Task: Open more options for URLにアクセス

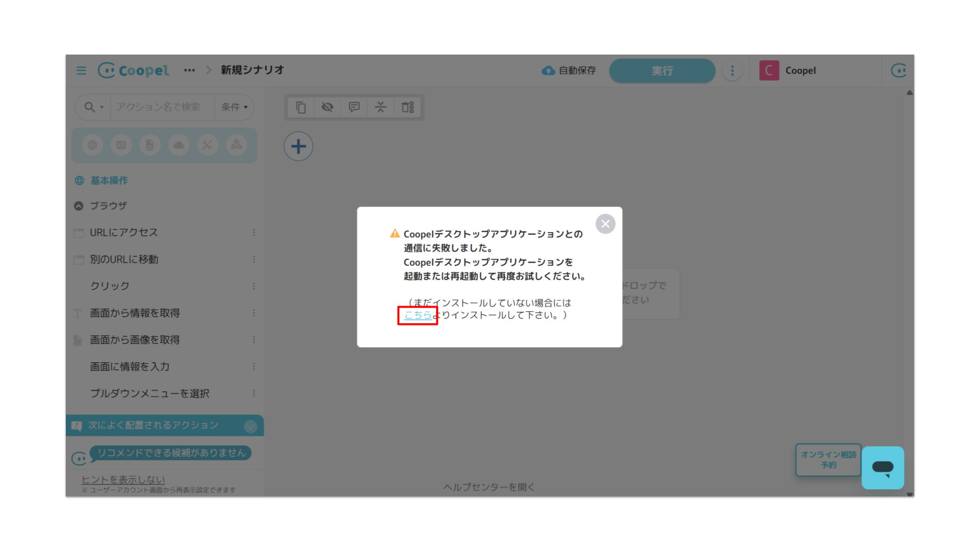Action: pos(254,233)
